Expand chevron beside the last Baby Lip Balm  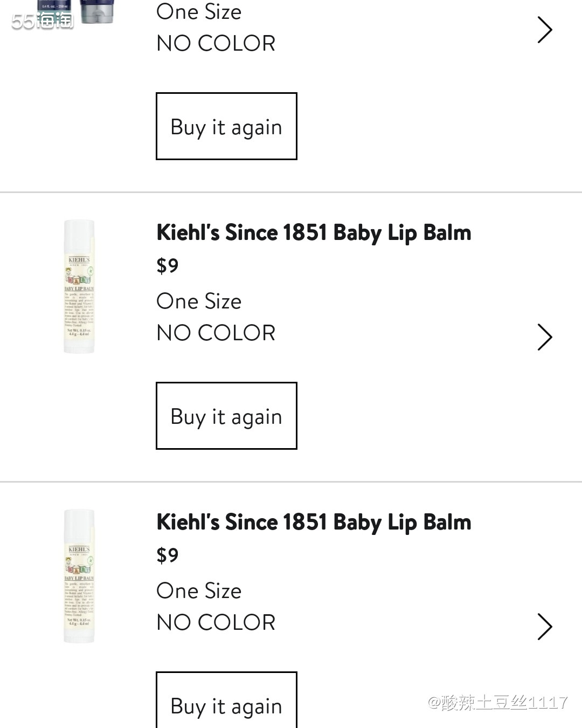[x=545, y=627]
